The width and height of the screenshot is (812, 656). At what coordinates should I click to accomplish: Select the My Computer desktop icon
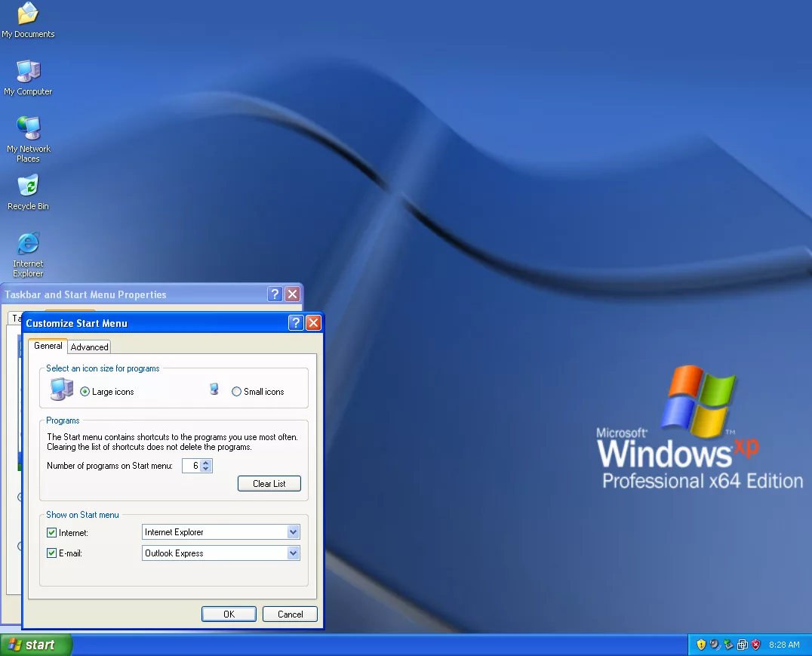28,78
